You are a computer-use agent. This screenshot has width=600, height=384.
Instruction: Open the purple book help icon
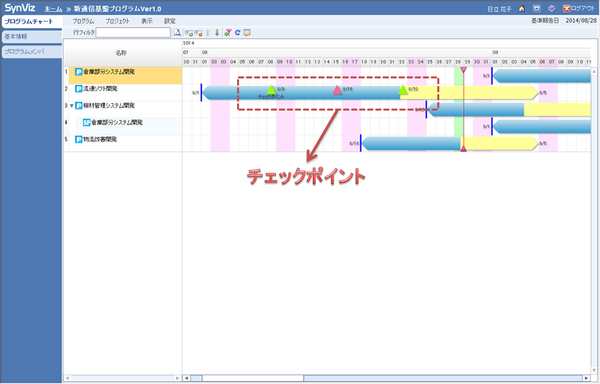tap(551, 9)
